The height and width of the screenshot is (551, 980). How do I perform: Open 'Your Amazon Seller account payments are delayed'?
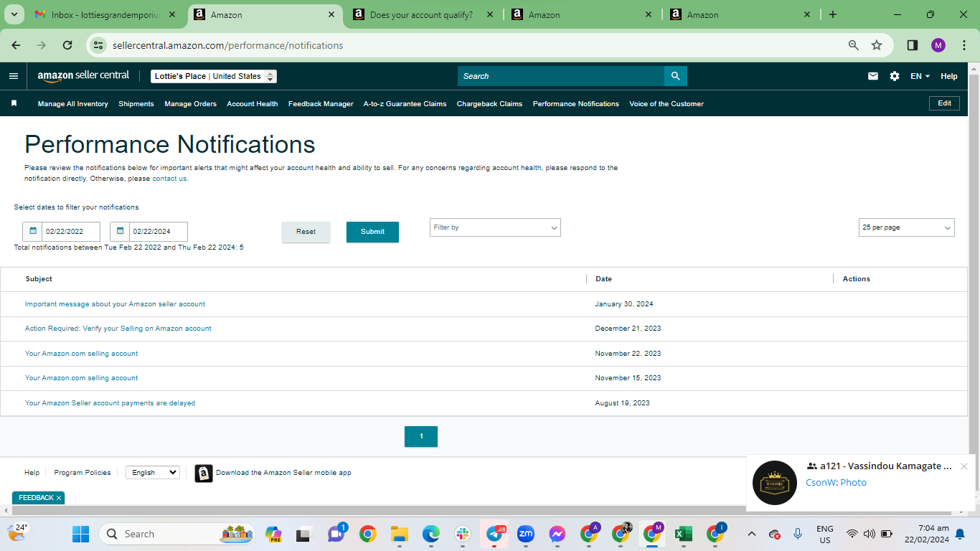tap(110, 403)
